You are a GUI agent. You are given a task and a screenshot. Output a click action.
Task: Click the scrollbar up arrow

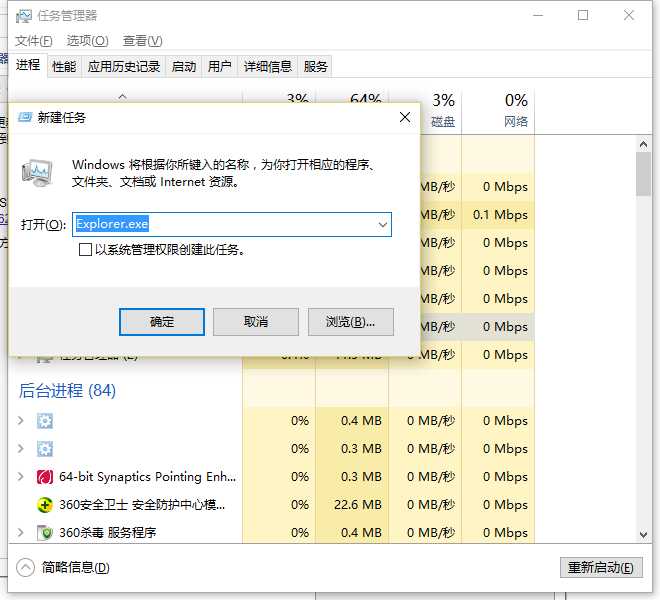(x=643, y=144)
